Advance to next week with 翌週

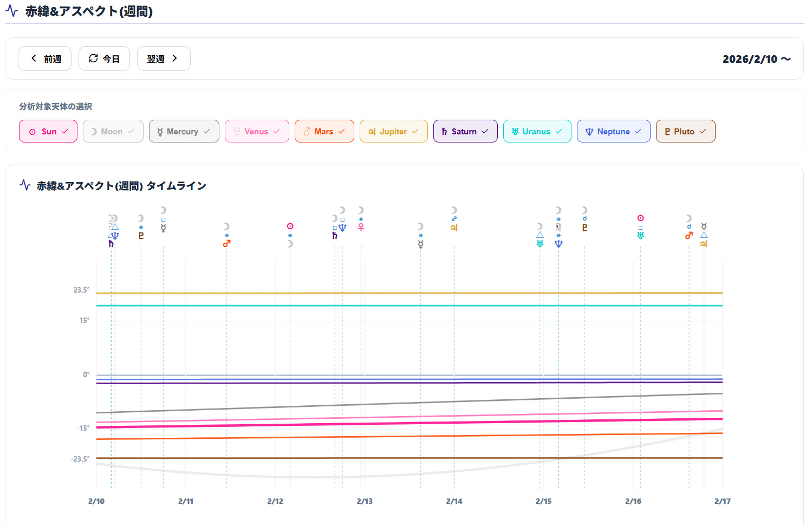tap(163, 59)
